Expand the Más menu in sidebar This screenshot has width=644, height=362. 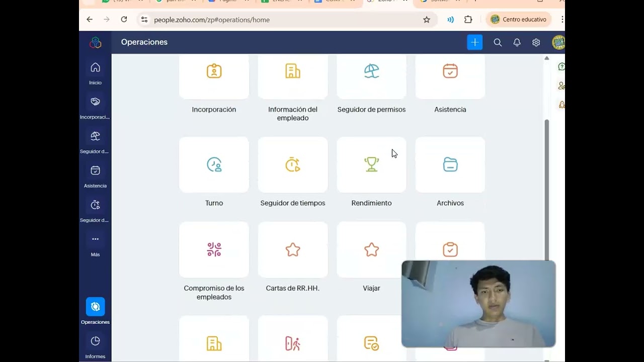coord(95,245)
